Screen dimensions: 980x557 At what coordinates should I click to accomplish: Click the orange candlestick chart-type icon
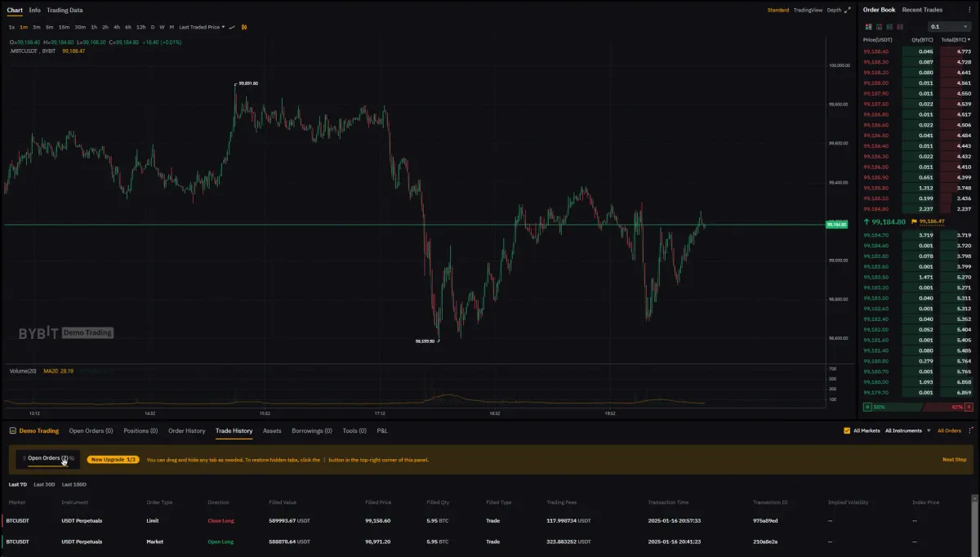(x=244, y=27)
